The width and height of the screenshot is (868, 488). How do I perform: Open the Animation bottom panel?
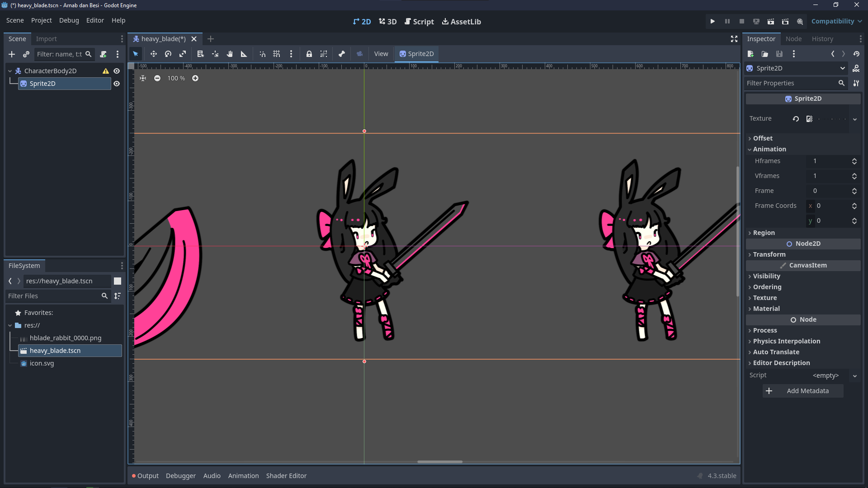[x=243, y=476]
